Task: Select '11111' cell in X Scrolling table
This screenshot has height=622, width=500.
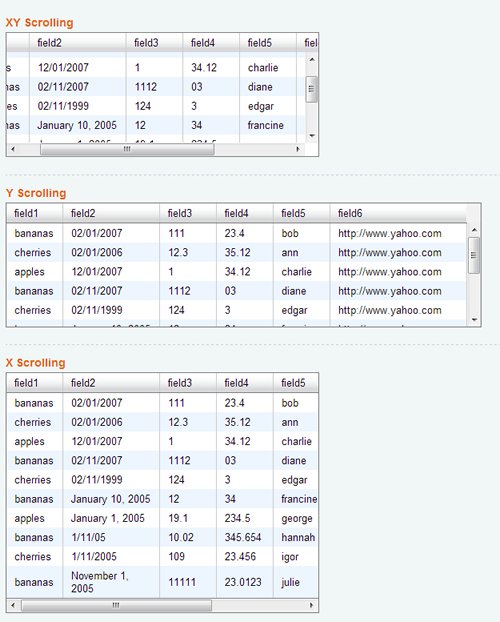Action: (x=188, y=582)
